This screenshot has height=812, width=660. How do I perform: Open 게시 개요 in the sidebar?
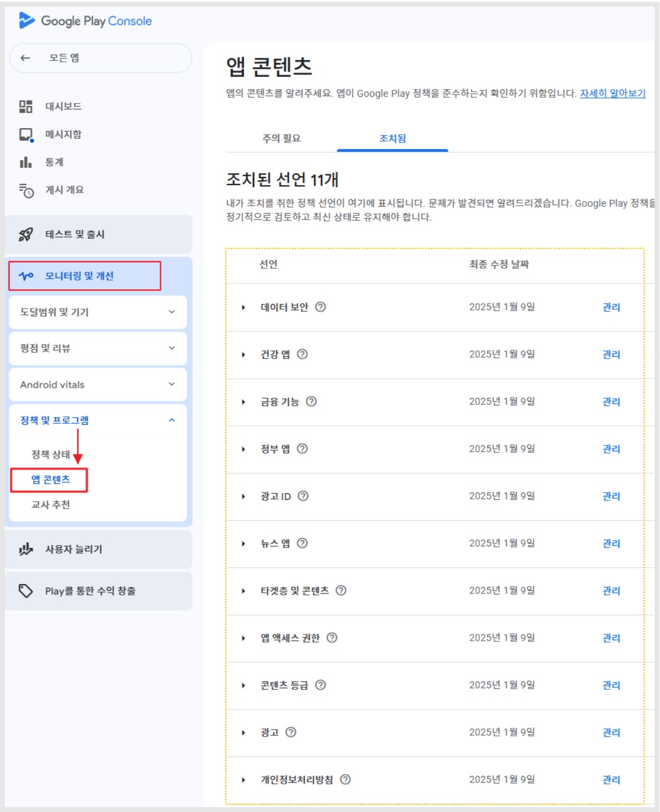coord(65,190)
